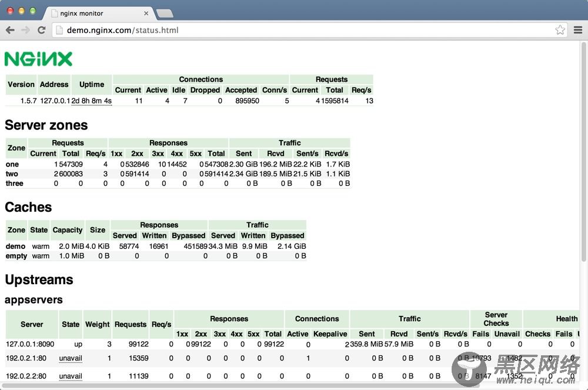The height and width of the screenshot is (390, 588).
Task: Click the page icon in the address bar
Action: point(59,30)
